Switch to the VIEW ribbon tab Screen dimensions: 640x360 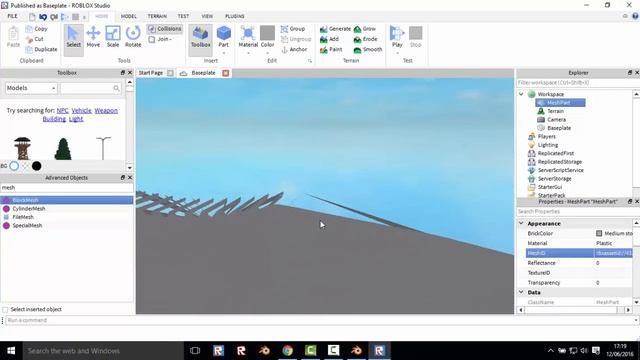[207, 16]
